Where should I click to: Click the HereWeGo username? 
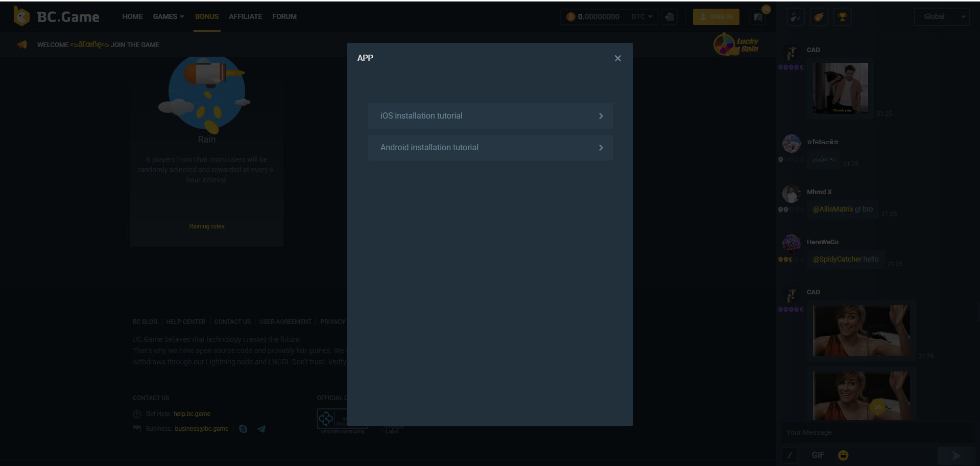click(x=823, y=242)
